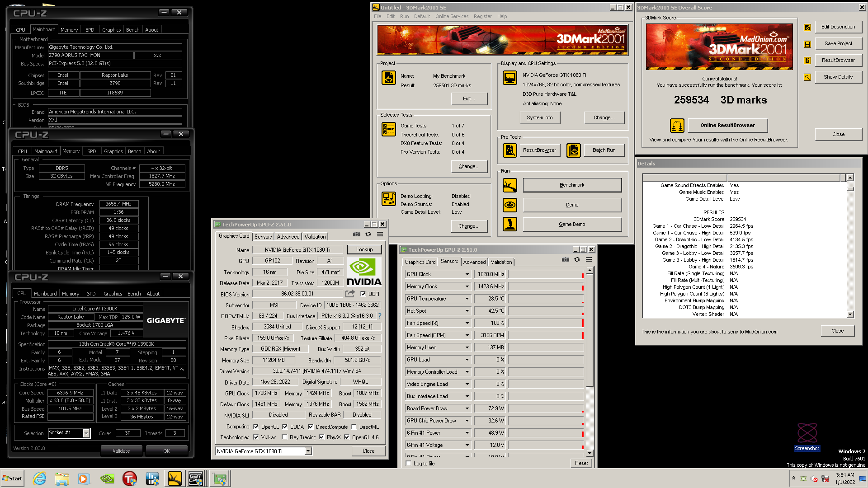
Task: Click the Batch Run icon in Pro Tools
Action: [573, 150]
